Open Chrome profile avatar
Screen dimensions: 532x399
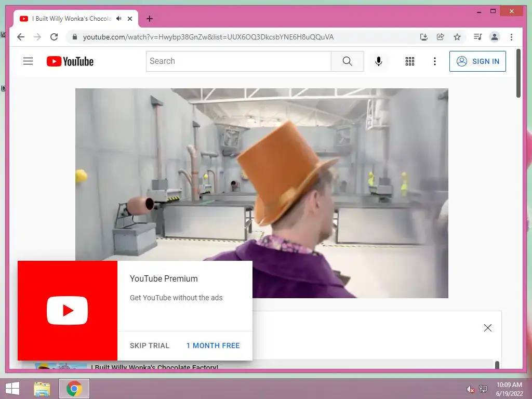click(495, 37)
